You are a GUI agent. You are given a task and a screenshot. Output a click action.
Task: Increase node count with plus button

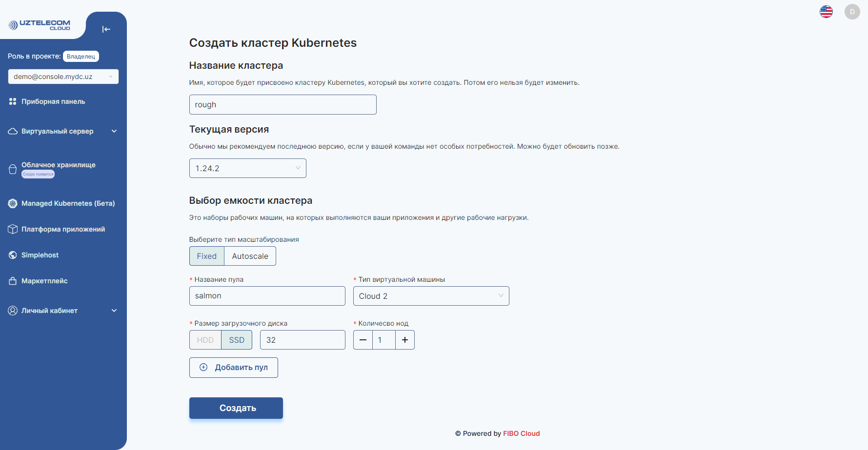click(x=405, y=340)
